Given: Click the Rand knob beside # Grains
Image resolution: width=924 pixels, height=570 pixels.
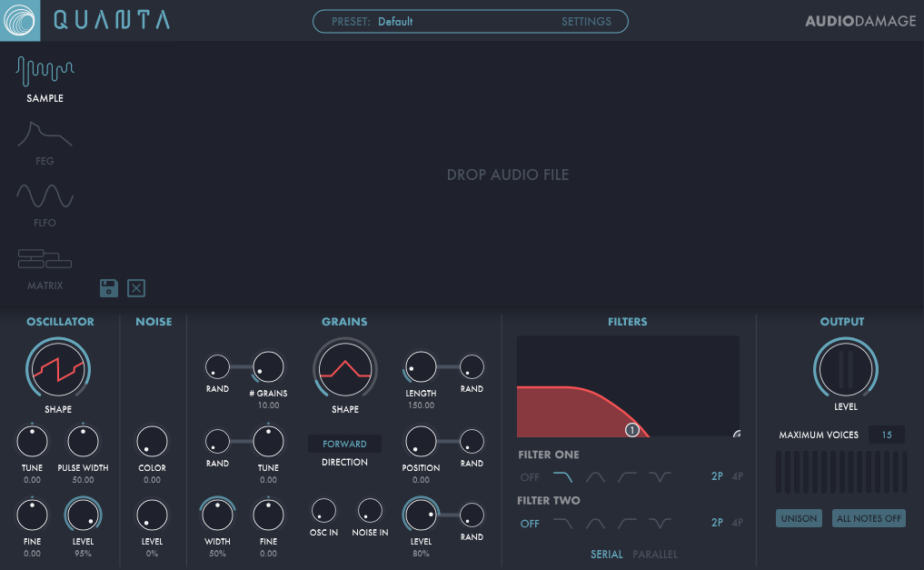Looking at the screenshot, I should (x=217, y=366).
